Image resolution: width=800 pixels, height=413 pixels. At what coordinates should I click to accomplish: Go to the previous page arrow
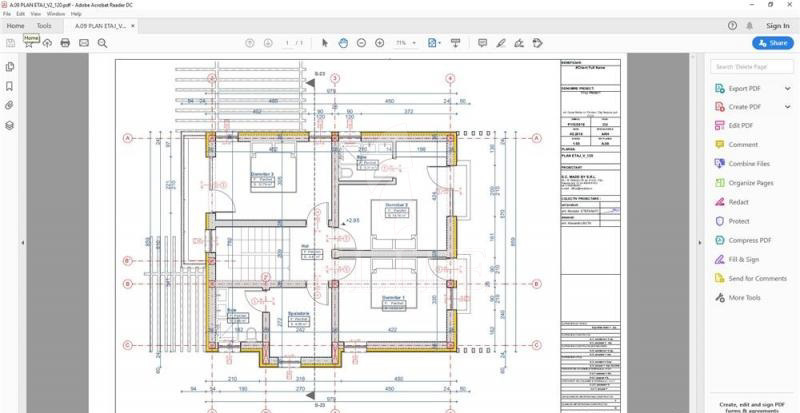249,43
